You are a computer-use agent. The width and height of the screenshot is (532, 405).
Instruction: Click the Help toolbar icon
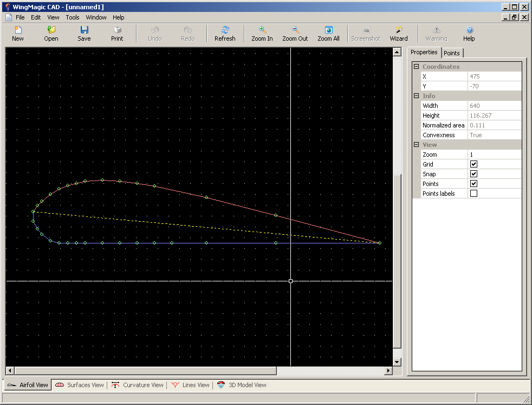[469, 30]
